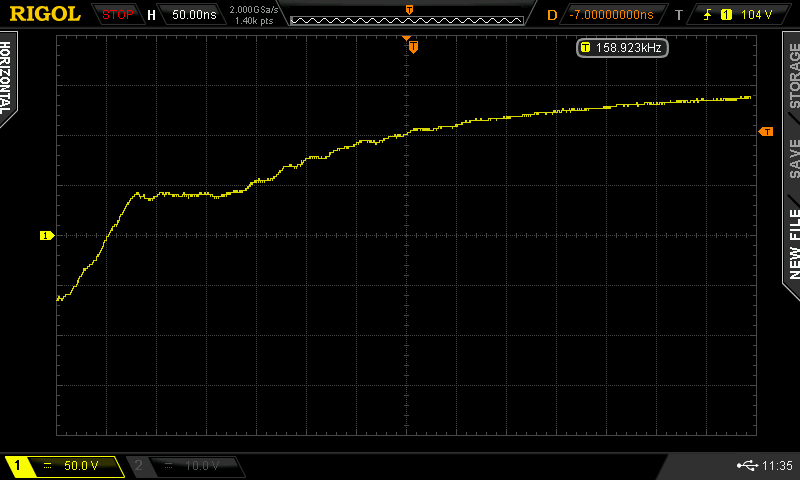The width and height of the screenshot is (800, 480).
Task: Toggle the red STOP run status indicator
Action: tap(118, 15)
